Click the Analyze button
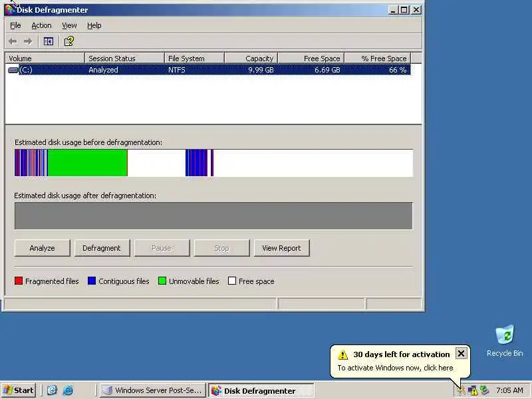The image size is (532, 399). tap(43, 248)
